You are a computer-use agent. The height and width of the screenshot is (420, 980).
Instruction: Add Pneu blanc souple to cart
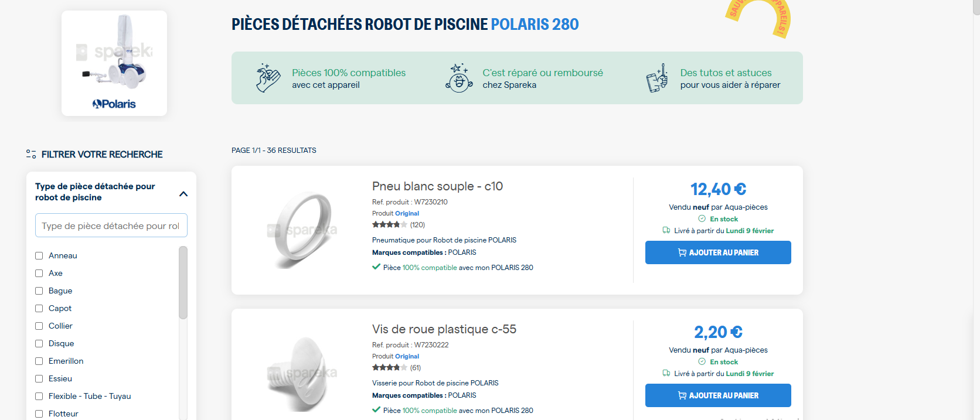pyautogui.click(x=718, y=252)
